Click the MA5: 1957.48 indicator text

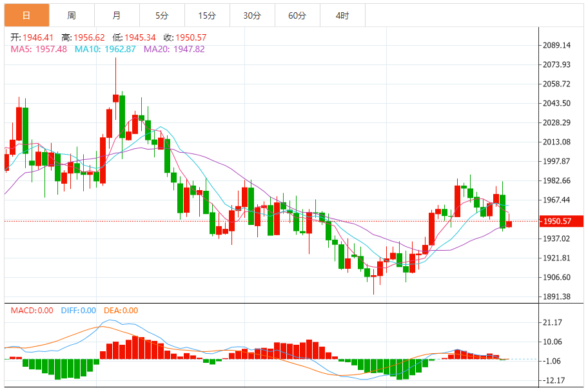click(x=39, y=49)
